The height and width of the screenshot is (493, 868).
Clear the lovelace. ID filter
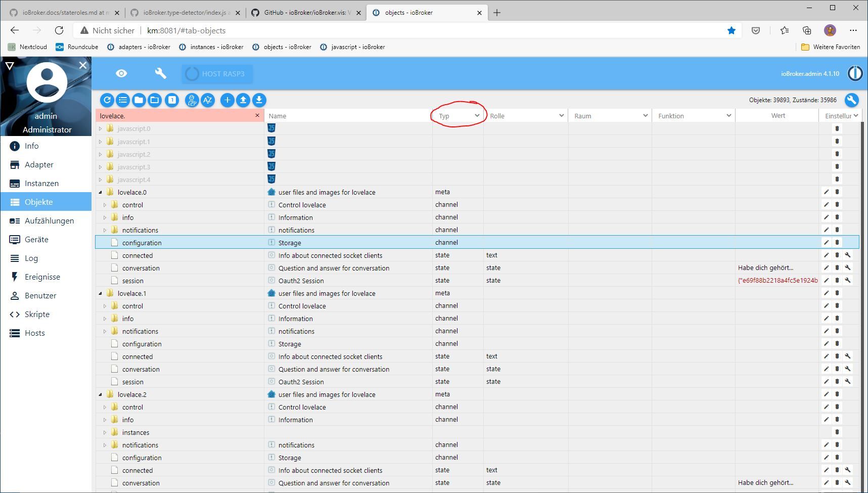coord(257,115)
